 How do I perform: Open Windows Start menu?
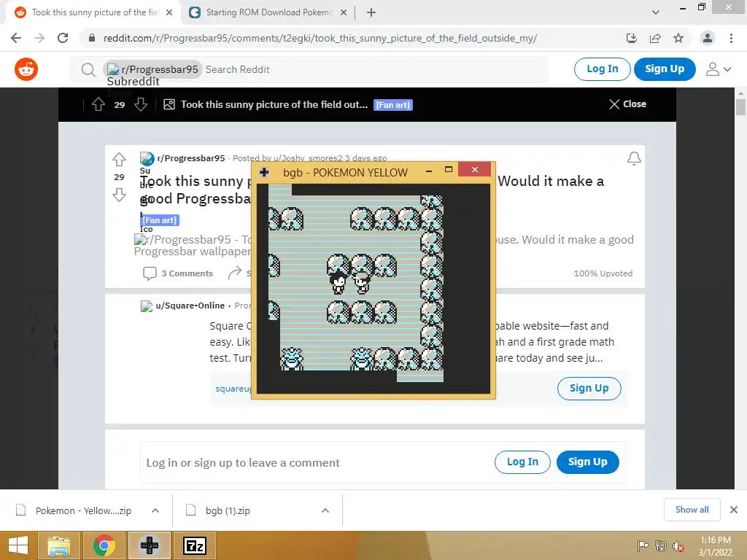pos(18,545)
